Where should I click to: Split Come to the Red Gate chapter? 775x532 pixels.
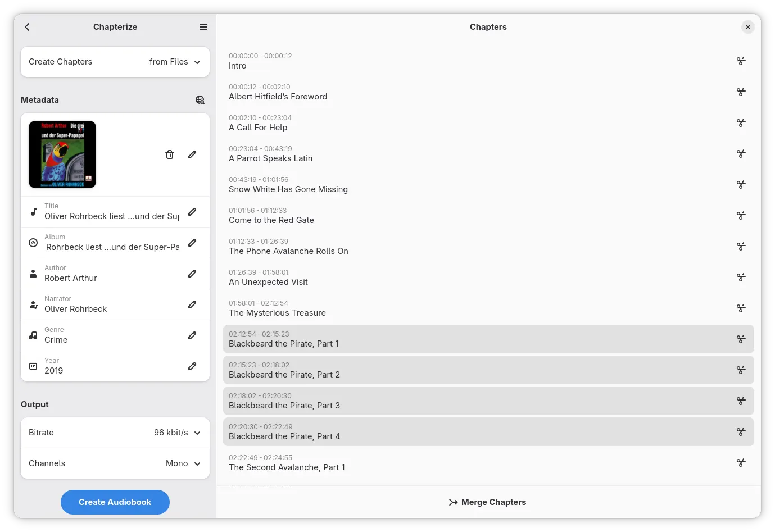pos(741,216)
